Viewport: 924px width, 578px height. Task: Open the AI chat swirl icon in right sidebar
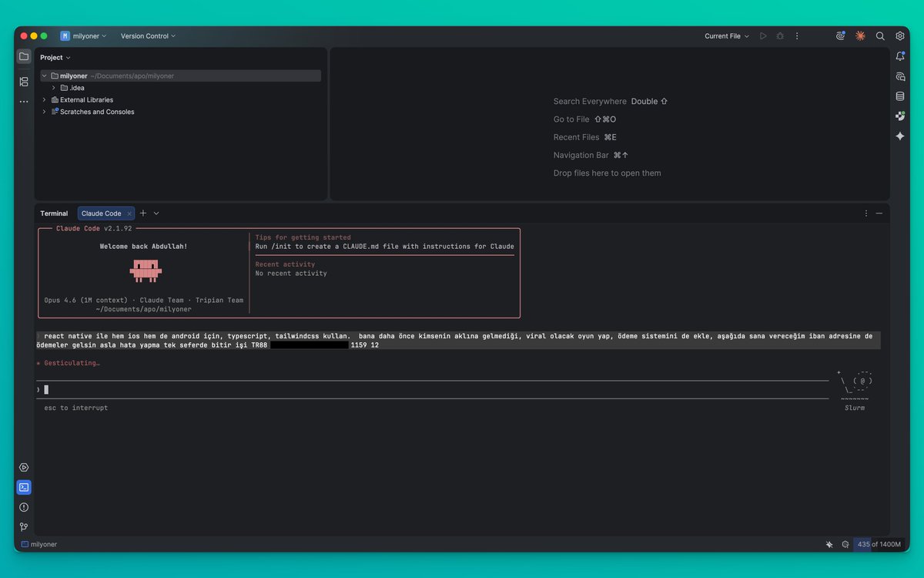[x=900, y=76]
